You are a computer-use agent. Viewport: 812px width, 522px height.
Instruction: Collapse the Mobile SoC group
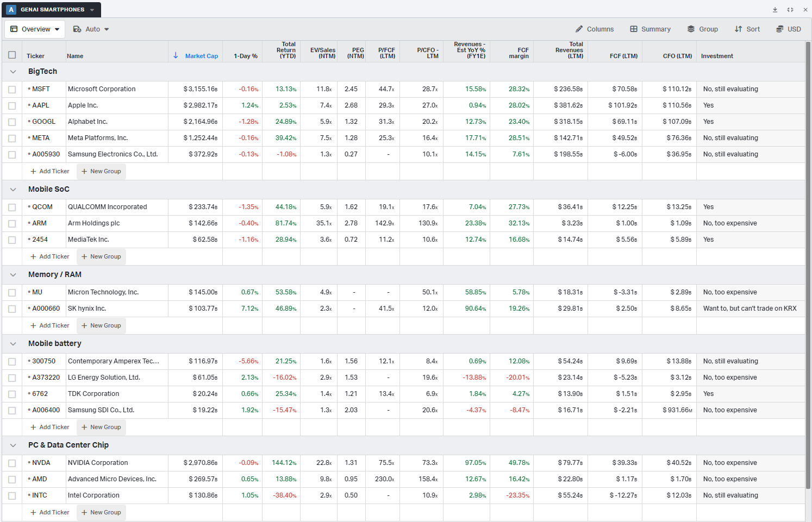13,190
